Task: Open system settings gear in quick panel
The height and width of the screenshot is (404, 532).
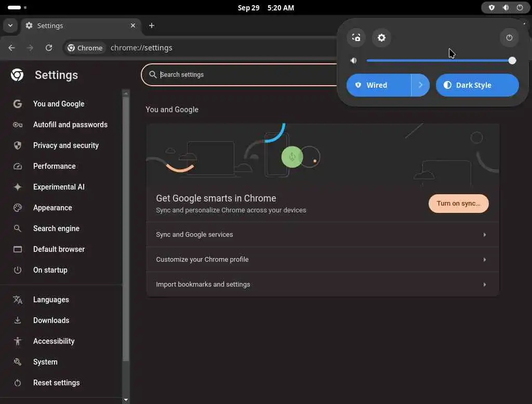Action: point(382,38)
